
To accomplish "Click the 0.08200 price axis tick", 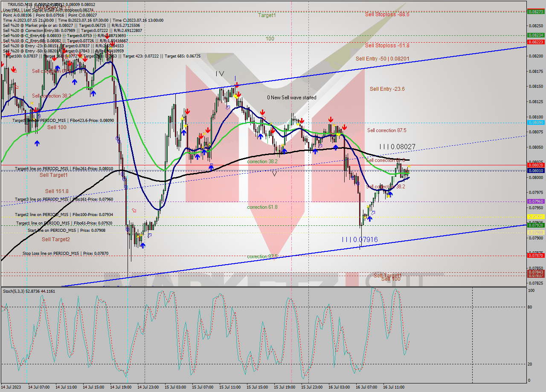I will coord(536,56).
